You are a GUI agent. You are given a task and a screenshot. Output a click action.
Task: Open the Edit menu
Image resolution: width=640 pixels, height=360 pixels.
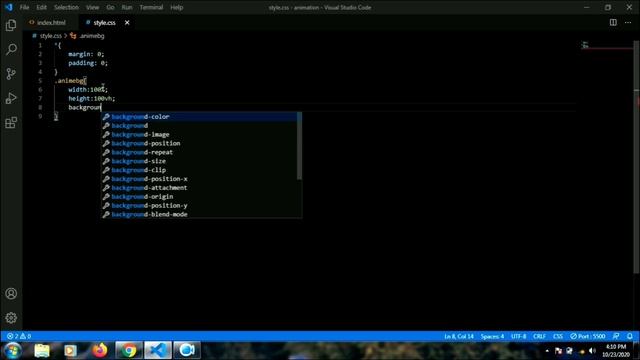click(41, 7)
